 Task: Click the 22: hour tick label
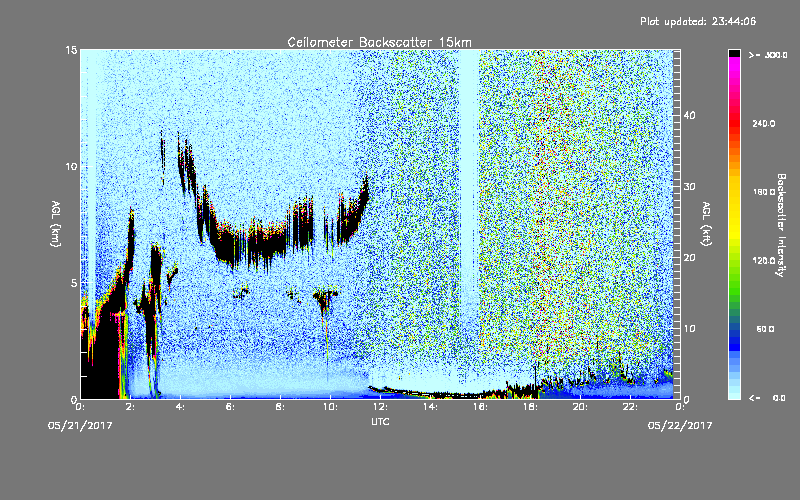[x=630, y=407]
